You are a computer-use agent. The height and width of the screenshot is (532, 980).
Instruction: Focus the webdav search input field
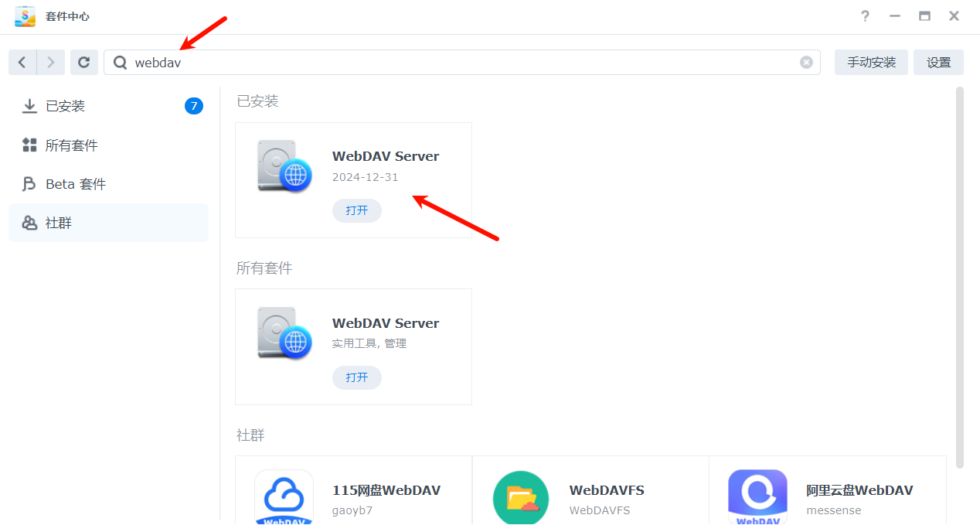click(x=462, y=63)
